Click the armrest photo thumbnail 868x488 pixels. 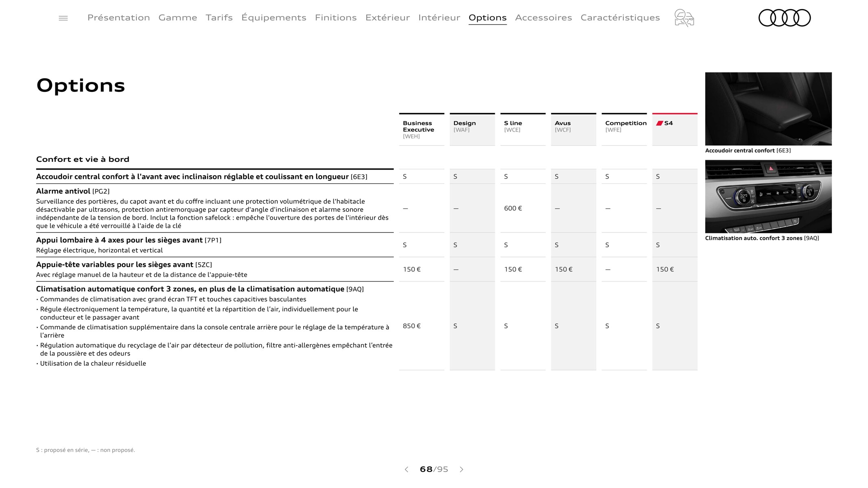tap(768, 109)
